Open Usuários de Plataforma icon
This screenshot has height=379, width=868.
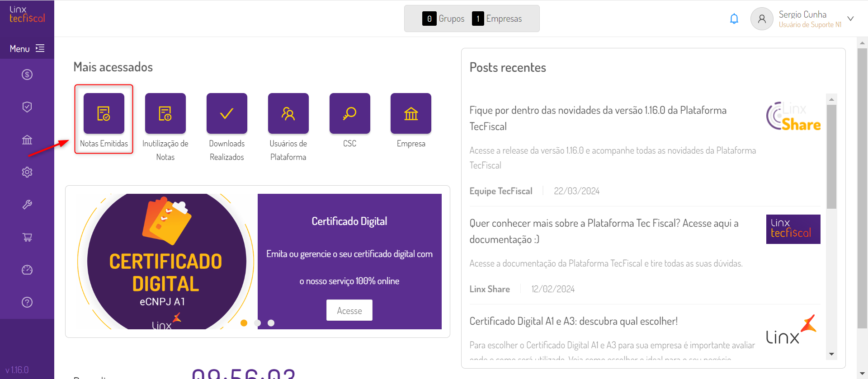coord(288,113)
